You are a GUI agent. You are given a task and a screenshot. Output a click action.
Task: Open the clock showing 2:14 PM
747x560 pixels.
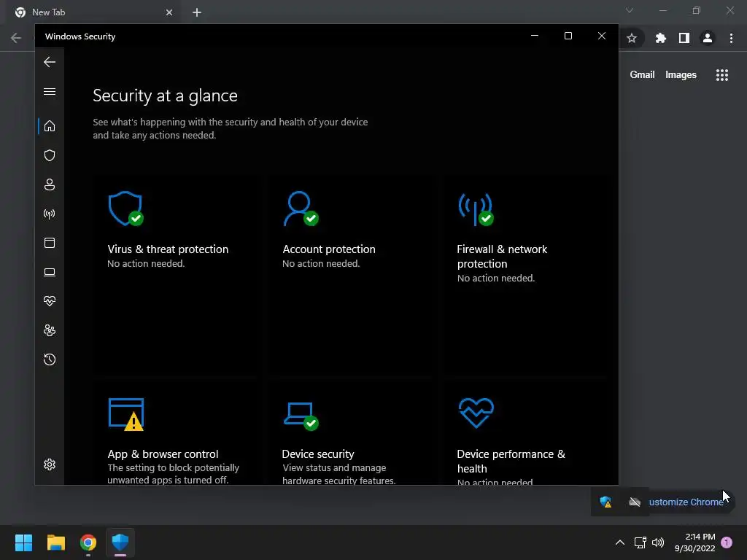695,542
